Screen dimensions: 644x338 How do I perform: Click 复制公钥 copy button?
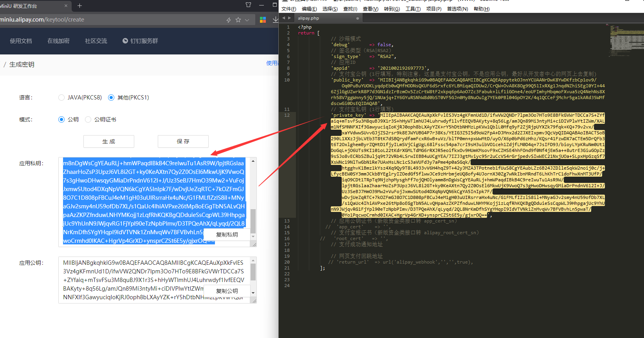pyautogui.click(x=227, y=291)
